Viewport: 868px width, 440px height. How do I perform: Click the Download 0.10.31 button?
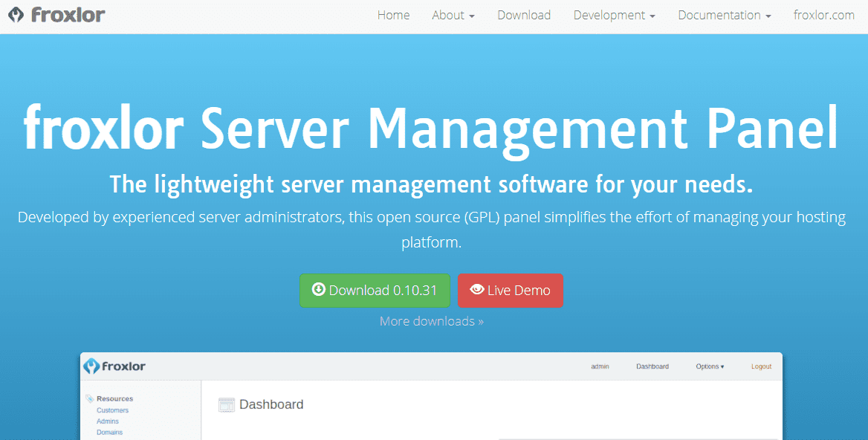point(375,291)
